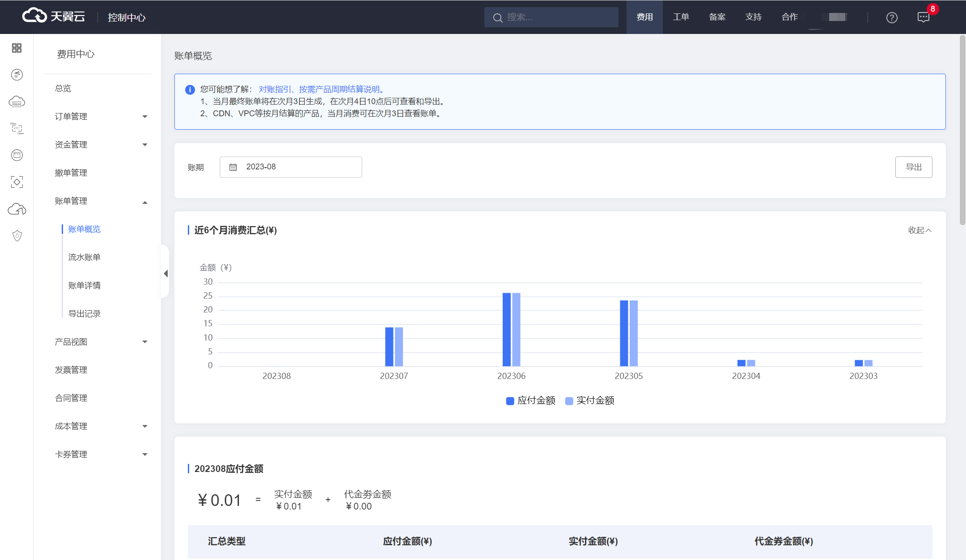Open the VPC sidebar icon
The height and width of the screenshot is (560, 966).
[17, 129]
